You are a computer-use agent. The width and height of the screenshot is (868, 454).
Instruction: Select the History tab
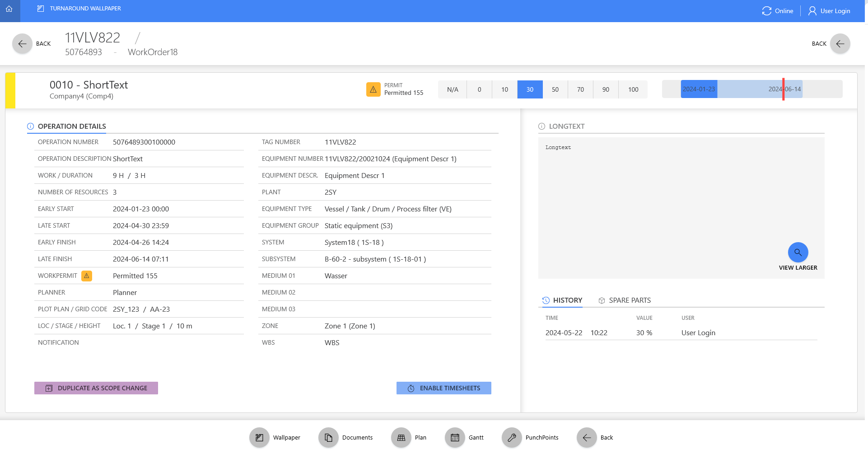coord(562,300)
